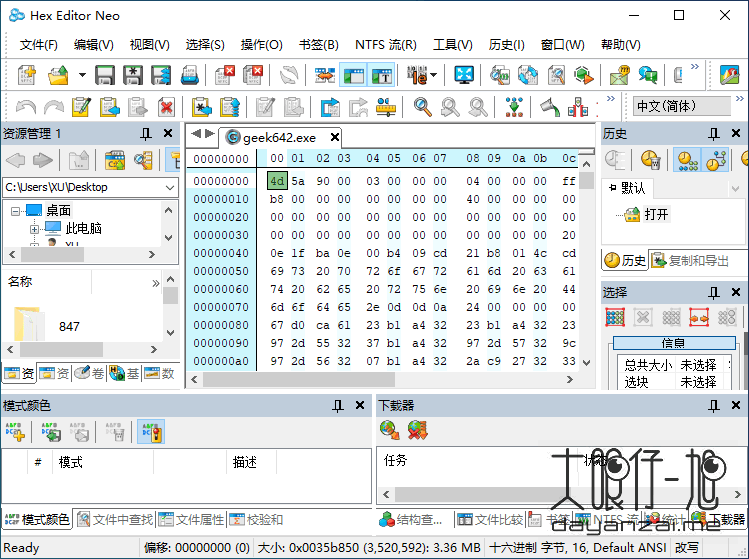Open the 帮助(V) menu
The height and width of the screenshot is (559, 749).
point(621,45)
